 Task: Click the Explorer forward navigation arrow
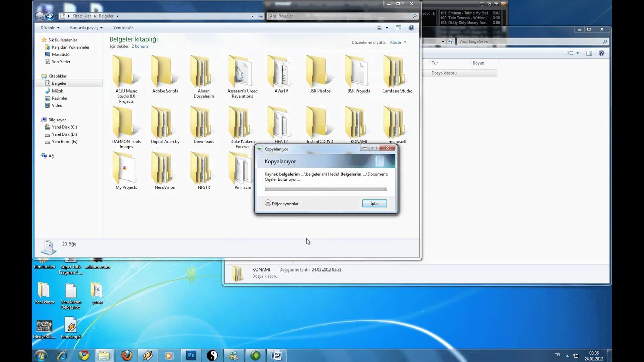point(49,16)
